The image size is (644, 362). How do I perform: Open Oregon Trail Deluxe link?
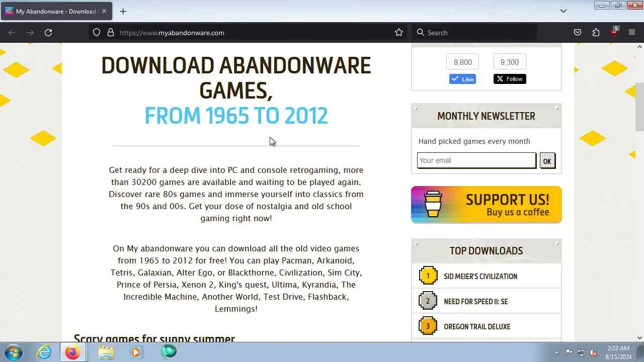pyautogui.click(x=477, y=326)
